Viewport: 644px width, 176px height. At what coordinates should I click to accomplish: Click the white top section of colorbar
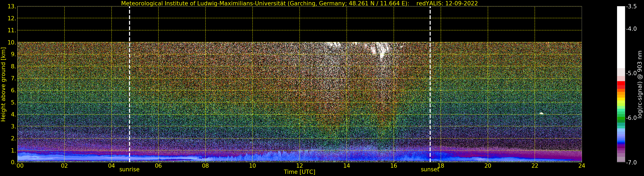click(621, 37)
